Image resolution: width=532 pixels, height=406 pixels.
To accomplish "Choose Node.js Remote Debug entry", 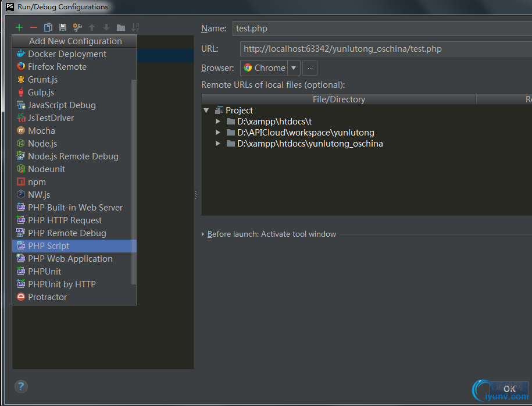I will (72, 156).
